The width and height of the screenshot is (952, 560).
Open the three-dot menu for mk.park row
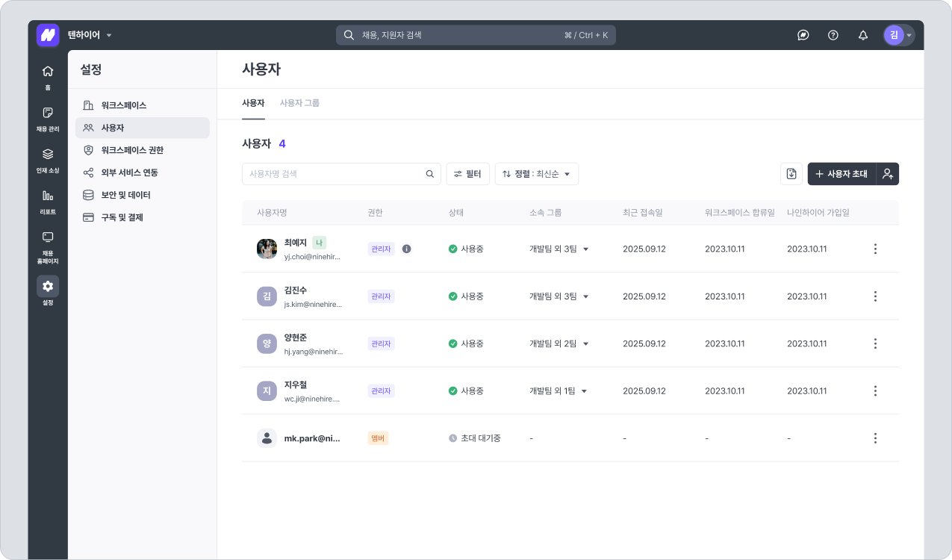(875, 438)
